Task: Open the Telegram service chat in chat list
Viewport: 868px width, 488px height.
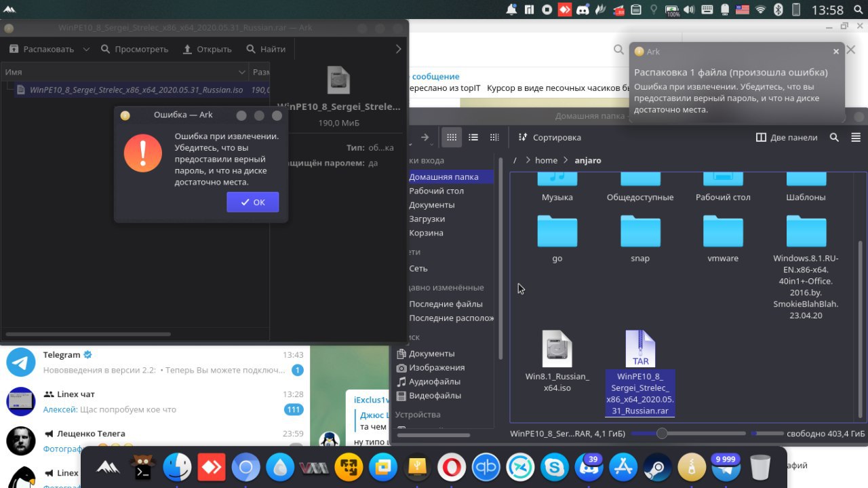Action: click(x=155, y=362)
